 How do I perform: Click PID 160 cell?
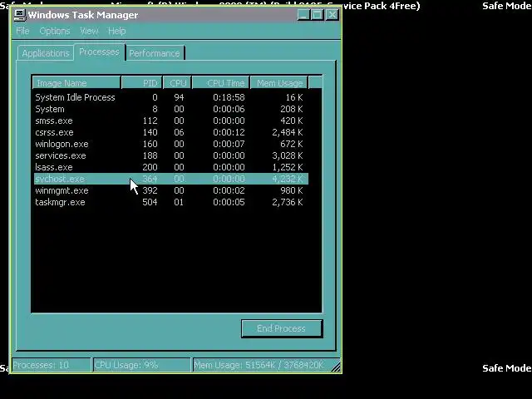click(150, 144)
